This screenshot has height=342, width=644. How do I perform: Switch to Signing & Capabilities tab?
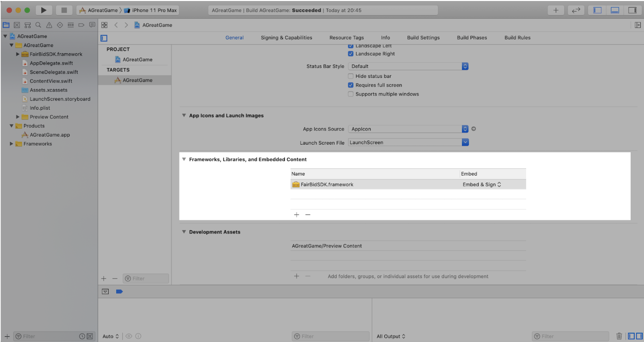pyautogui.click(x=286, y=38)
